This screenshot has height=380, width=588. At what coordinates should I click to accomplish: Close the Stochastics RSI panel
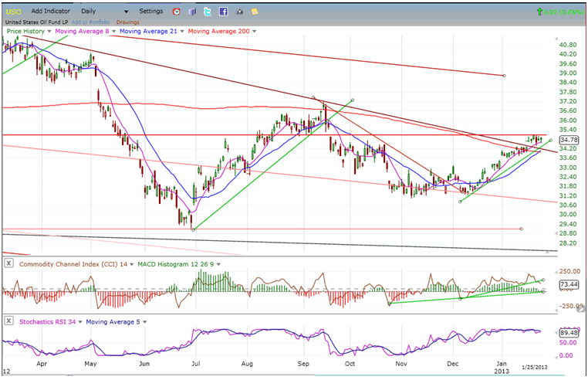click(x=8, y=321)
